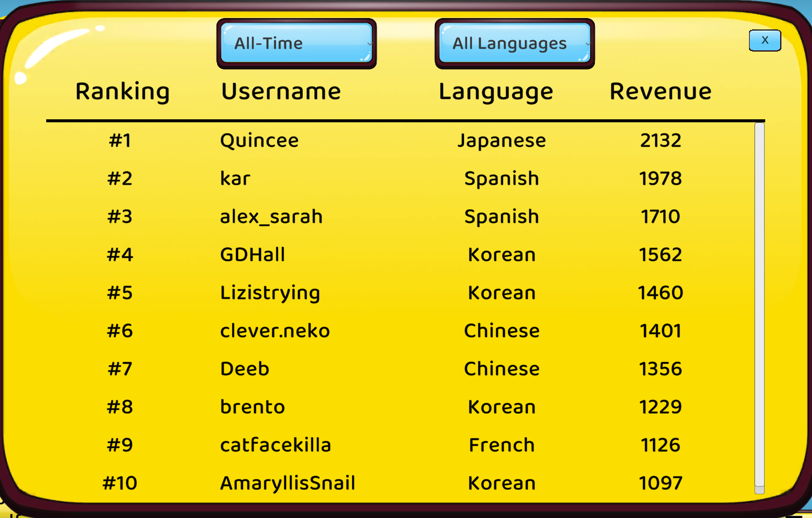This screenshot has width=812, height=518.
Task: Select the username clever.neko
Action: tap(275, 331)
